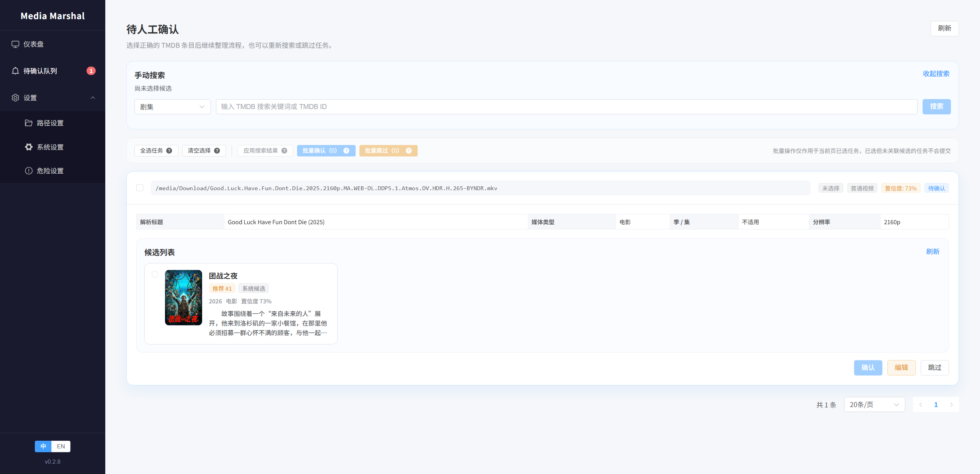Screen dimensions: 980x474
Task: Click the help icon next to 应用搜索结果
Action: pos(284,151)
